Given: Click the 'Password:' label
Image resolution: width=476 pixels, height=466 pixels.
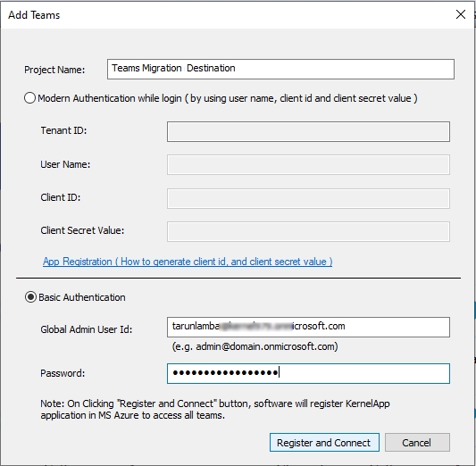Looking at the screenshot, I should tap(63, 373).
